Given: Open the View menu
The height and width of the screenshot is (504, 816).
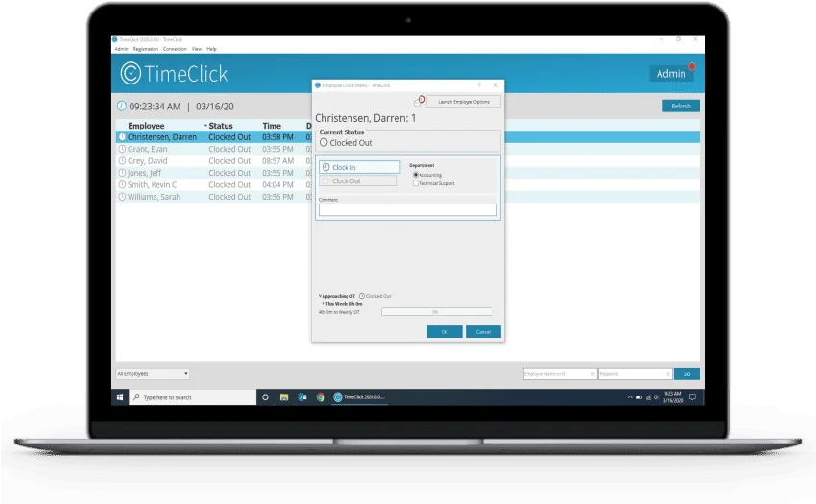Looking at the screenshot, I should tap(197, 49).
